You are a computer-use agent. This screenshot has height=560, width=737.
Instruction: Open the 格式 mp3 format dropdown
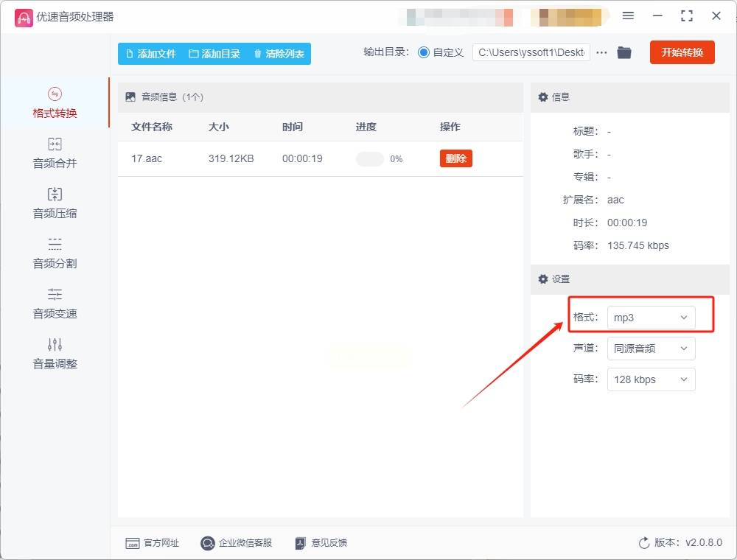pyautogui.click(x=651, y=318)
